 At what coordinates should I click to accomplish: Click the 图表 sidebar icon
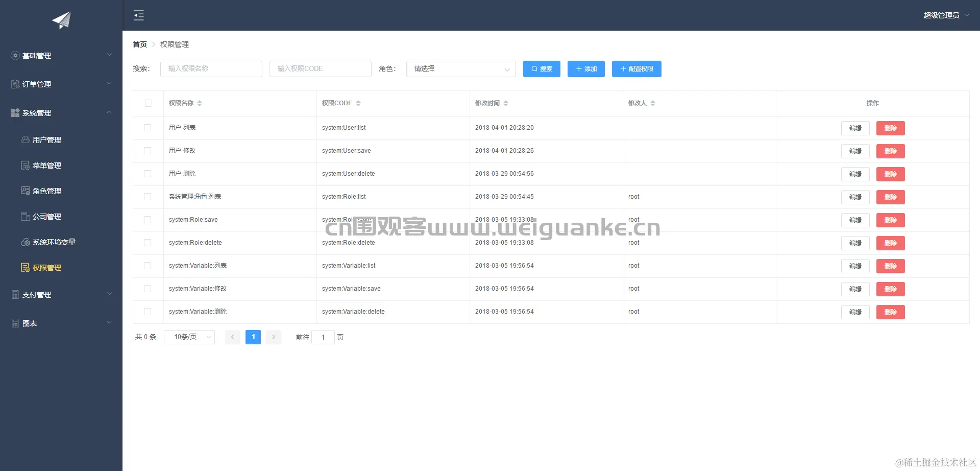pos(15,323)
